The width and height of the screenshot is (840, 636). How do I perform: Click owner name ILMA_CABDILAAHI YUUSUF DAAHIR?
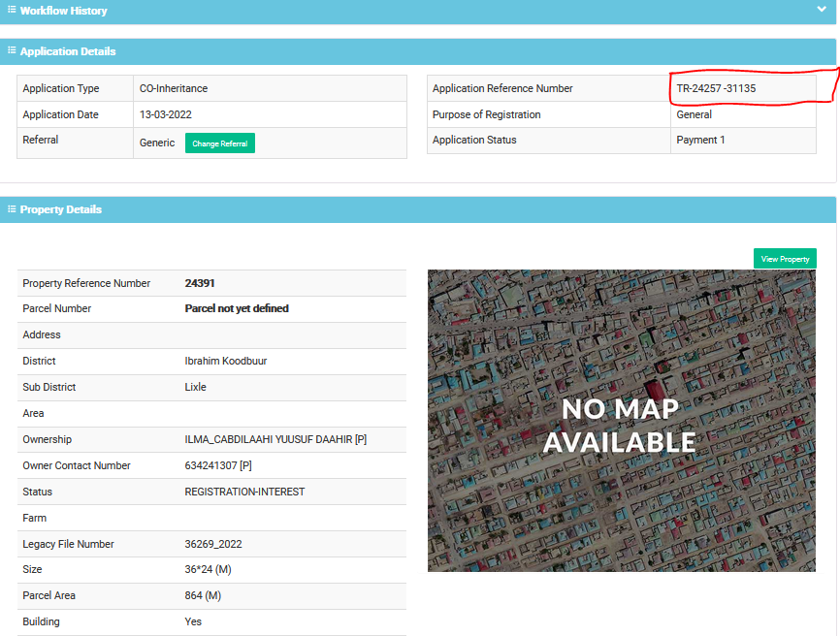(269, 439)
